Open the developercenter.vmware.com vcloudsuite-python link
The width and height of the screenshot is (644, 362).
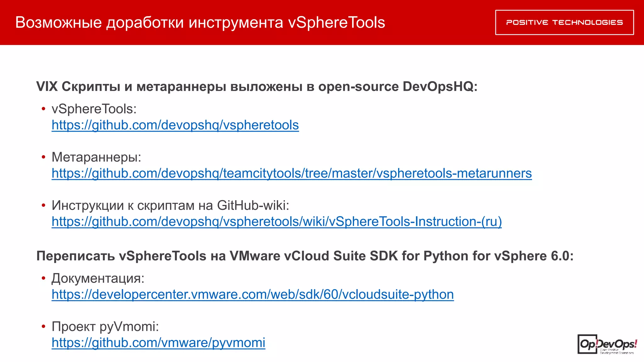[253, 294]
